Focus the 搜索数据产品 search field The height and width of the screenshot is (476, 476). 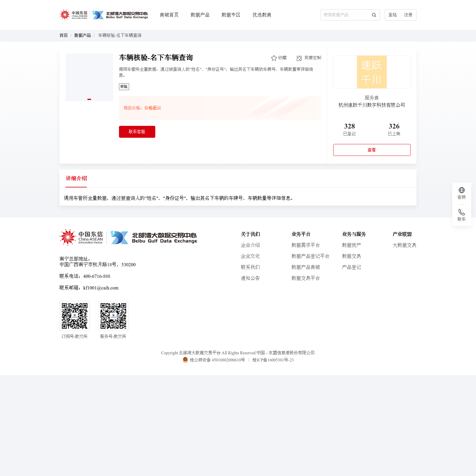346,15
